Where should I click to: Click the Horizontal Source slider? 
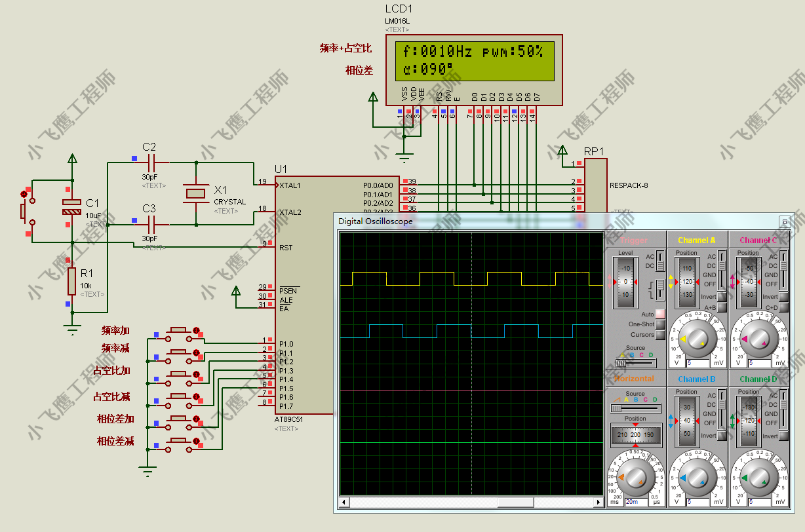pos(635,408)
